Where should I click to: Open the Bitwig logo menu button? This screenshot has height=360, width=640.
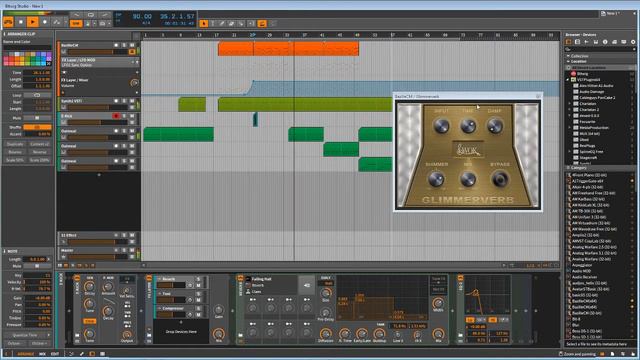coord(9,22)
